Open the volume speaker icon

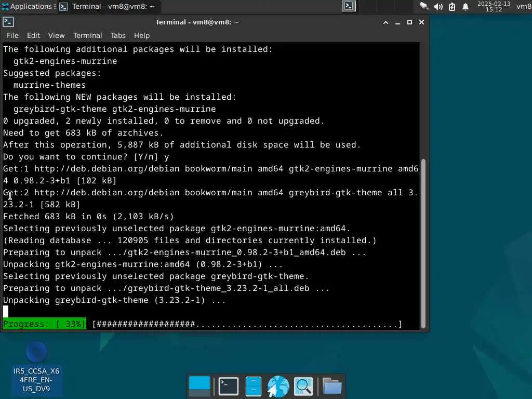click(x=438, y=6)
